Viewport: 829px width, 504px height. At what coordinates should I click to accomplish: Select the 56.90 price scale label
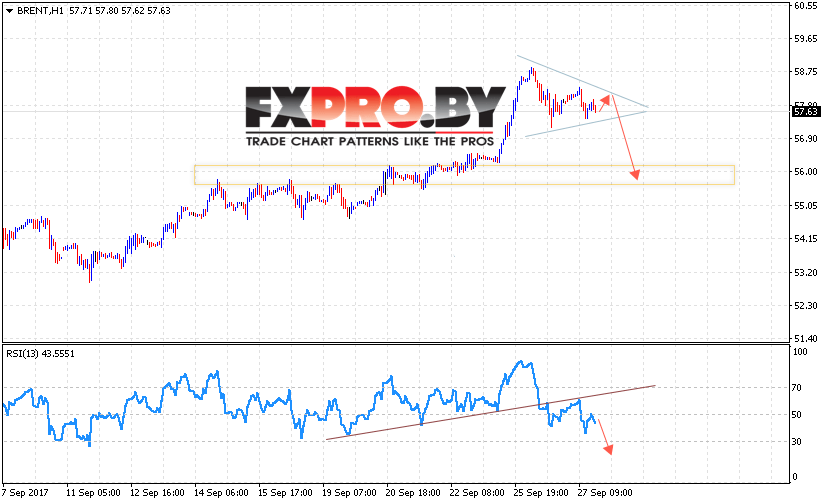(x=806, y=139)
